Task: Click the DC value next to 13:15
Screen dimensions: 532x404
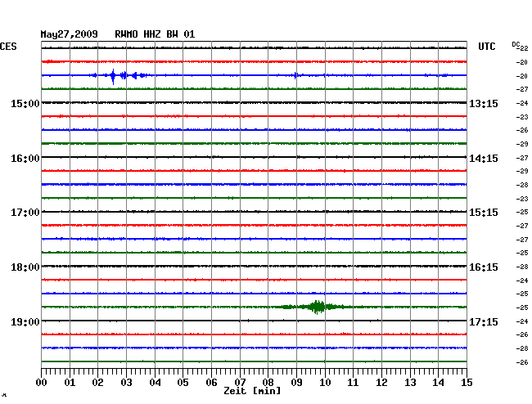Action: point(522,103)
